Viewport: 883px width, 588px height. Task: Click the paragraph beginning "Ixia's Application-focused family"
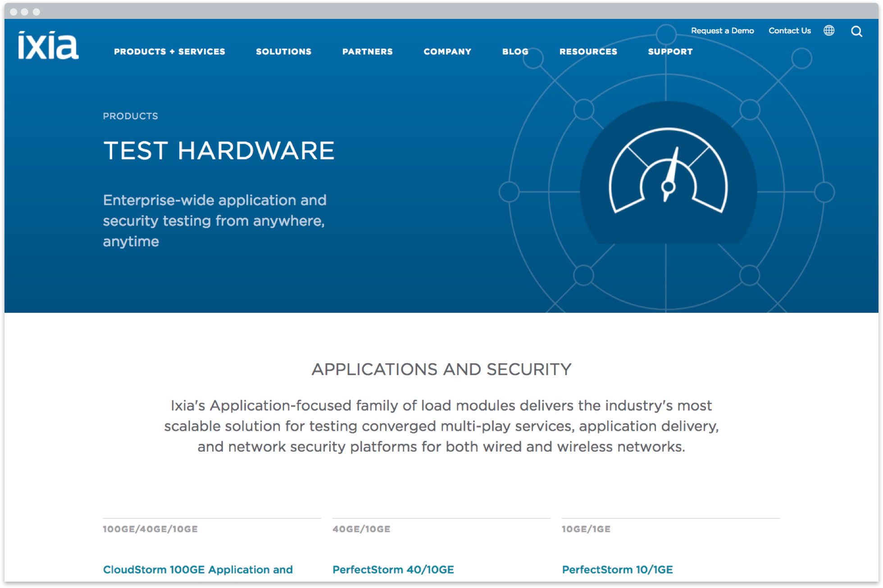coord(441,426)
